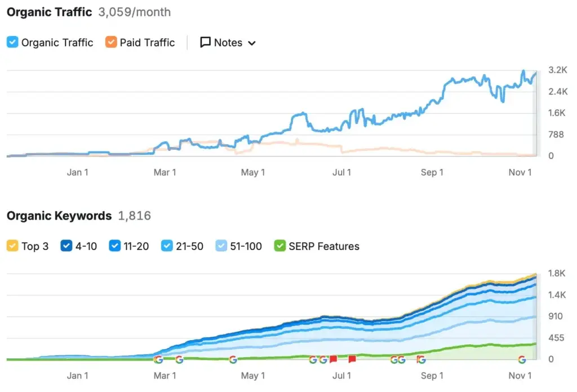Click the traffic chart's right edge date bar
This screenshot has height=392, width=577.
[x=535, y=113]
